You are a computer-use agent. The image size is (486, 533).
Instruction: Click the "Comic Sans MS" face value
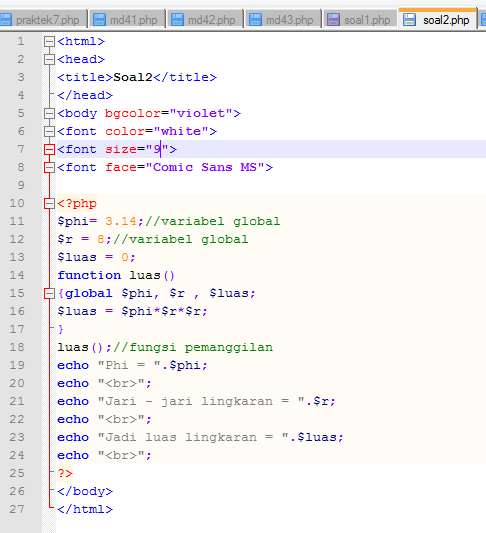(205, 167)
